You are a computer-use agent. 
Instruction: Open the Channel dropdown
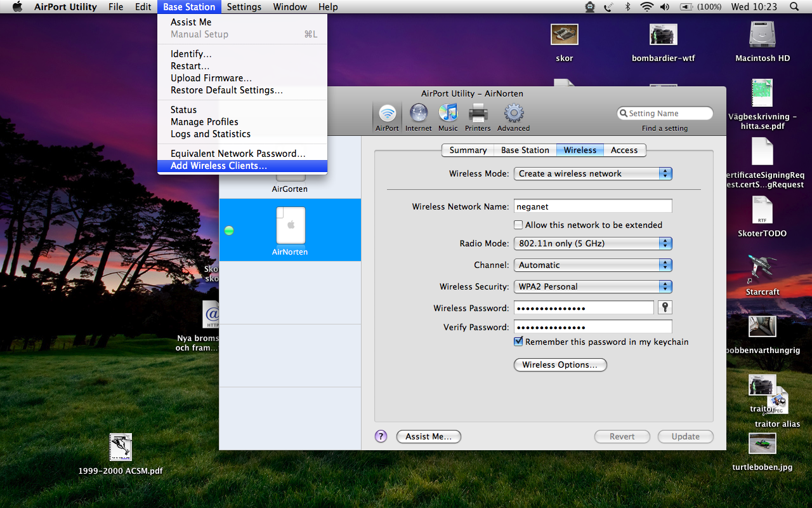click(593, 265)
